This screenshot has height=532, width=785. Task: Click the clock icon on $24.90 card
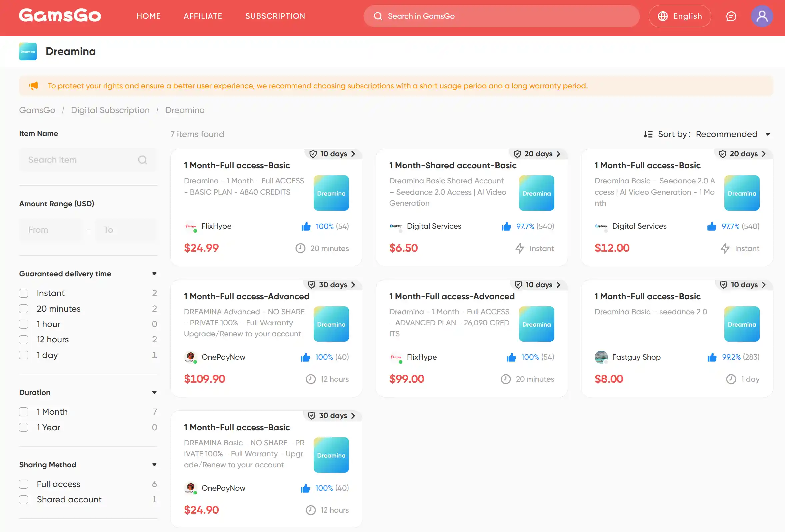[x=310, y=510]
